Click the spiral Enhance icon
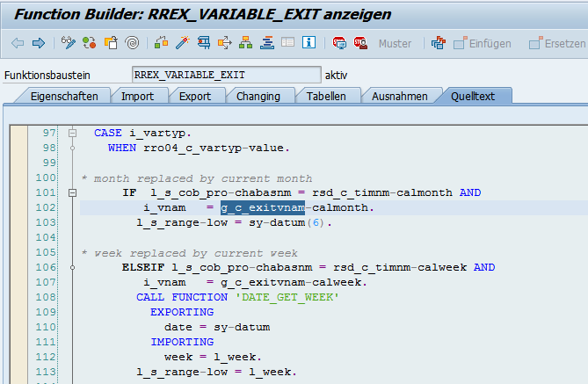 [133, 43]
